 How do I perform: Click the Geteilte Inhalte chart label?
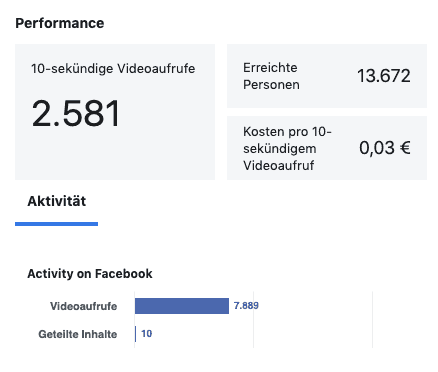(x=78, y=334)
